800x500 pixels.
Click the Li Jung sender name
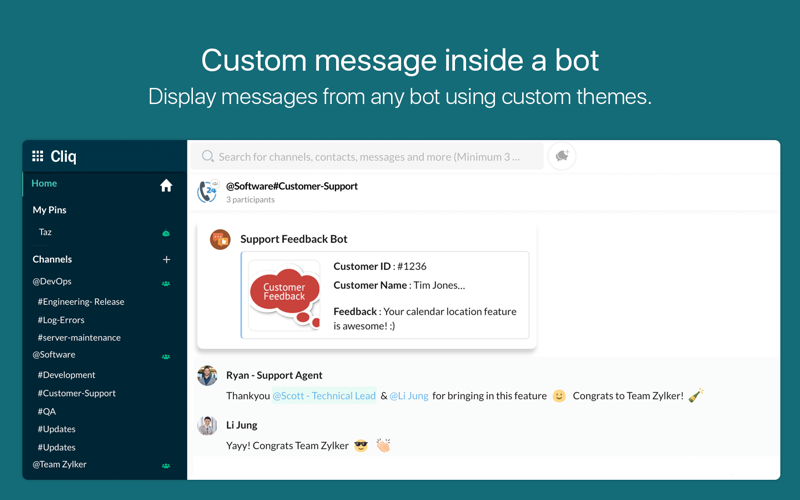[x=242, y=425]
